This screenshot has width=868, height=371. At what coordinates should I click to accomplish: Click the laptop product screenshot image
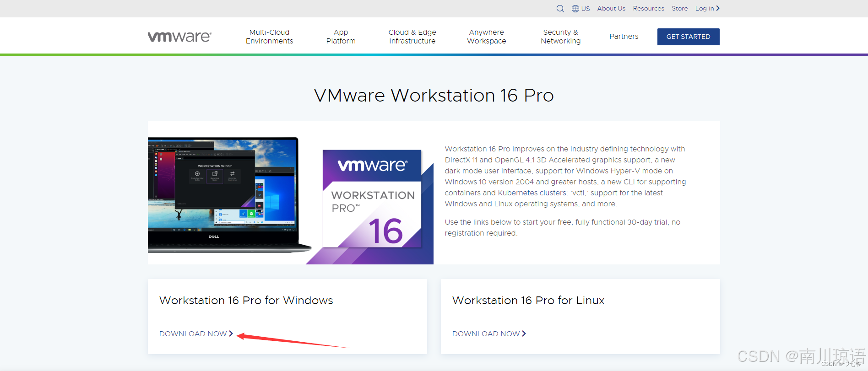click(x=229, y=195)
